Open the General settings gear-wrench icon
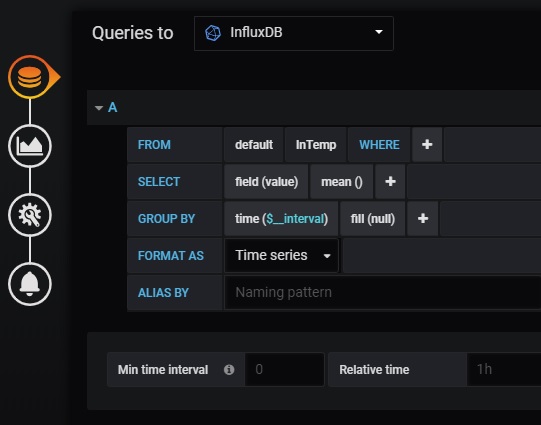Image resolution: width=541 pixels, height=425 pixels. click(30, 215)
